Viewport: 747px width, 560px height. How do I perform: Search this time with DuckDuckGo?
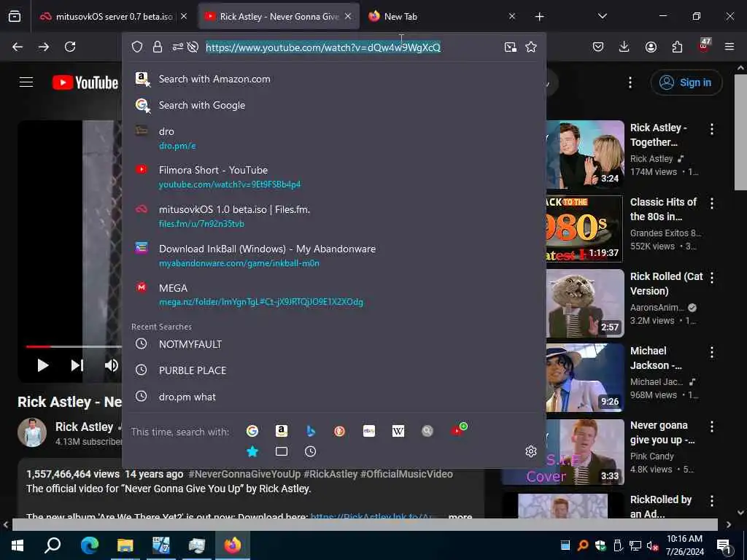tap(339, 431)
